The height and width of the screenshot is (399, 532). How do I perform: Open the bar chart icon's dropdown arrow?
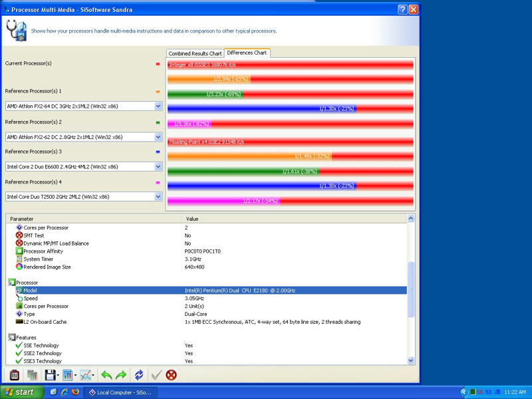click(x=75, y=375)
